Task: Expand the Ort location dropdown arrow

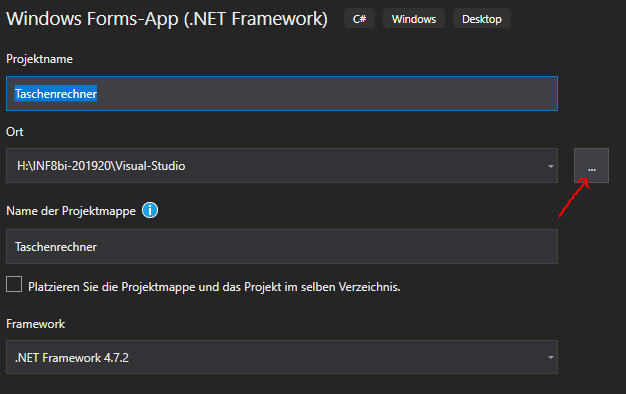Action: point(551,166)
